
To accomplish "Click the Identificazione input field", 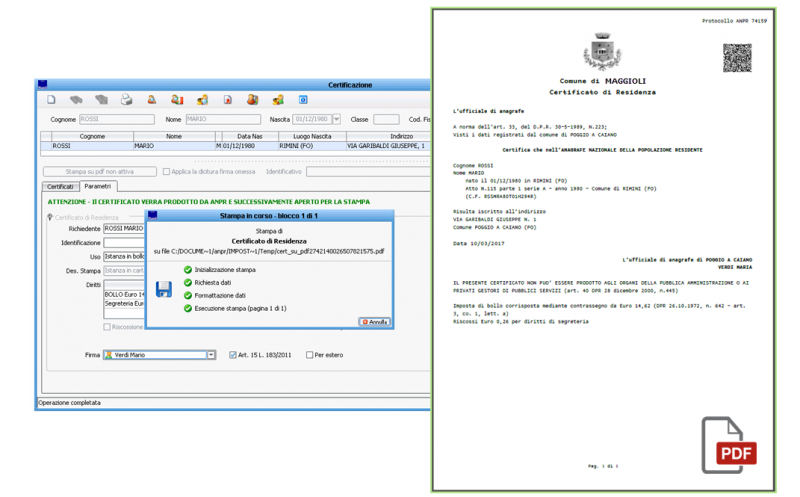I will coord(124,242).
